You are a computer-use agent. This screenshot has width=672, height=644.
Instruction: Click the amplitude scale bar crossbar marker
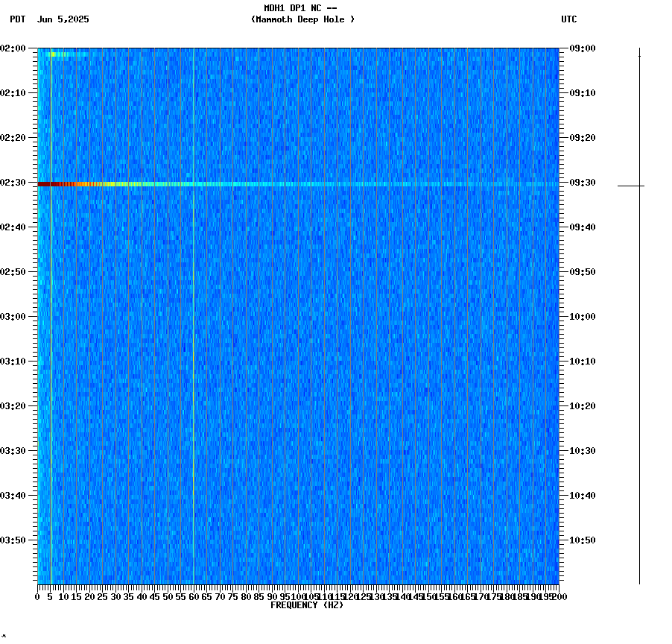638,184
